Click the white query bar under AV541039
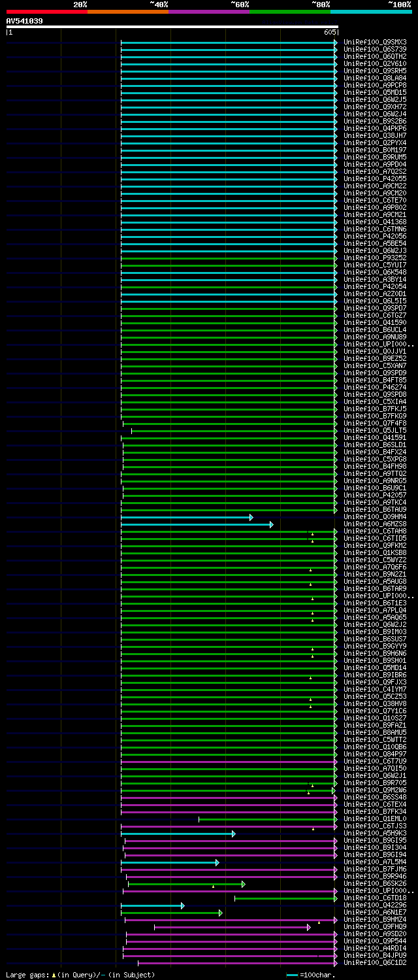The image size is (418, 980). point(172,27)
